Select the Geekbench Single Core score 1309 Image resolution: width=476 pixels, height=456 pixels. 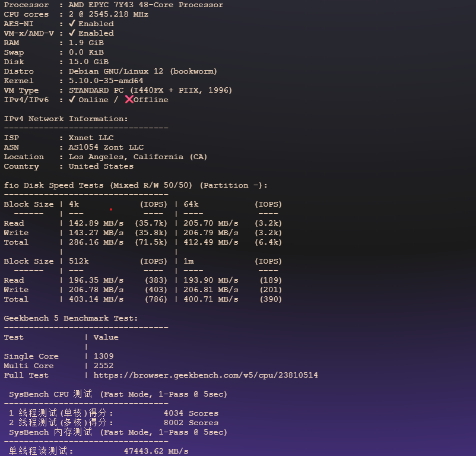pyautogui.click(x=103, y=356)
